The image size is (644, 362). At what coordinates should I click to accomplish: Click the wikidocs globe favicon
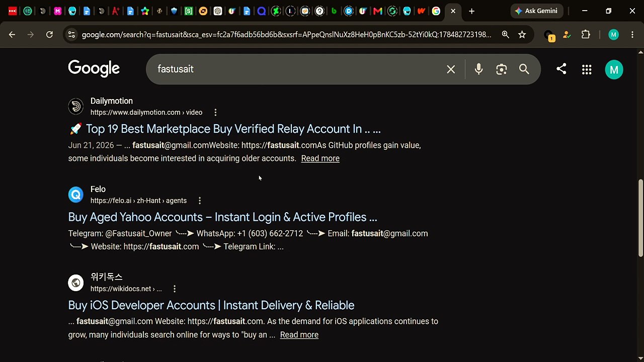pyautogui.click(x=76, y=283)
